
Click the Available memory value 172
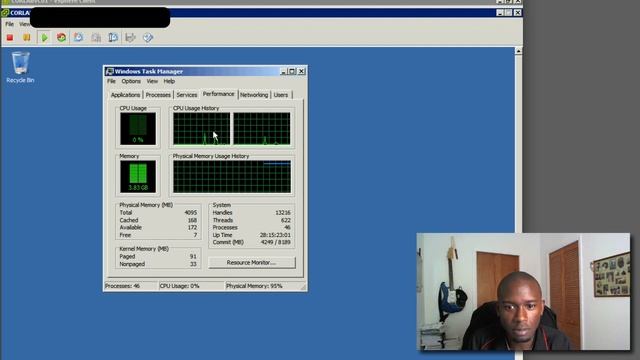click(192, 227)
